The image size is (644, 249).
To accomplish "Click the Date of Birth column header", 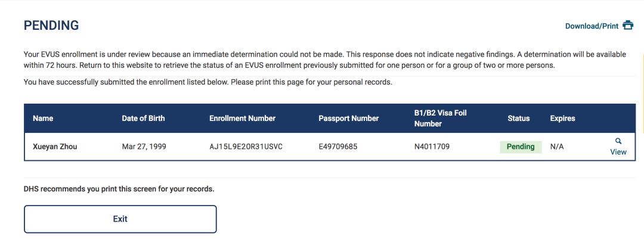I will [143, 118].
